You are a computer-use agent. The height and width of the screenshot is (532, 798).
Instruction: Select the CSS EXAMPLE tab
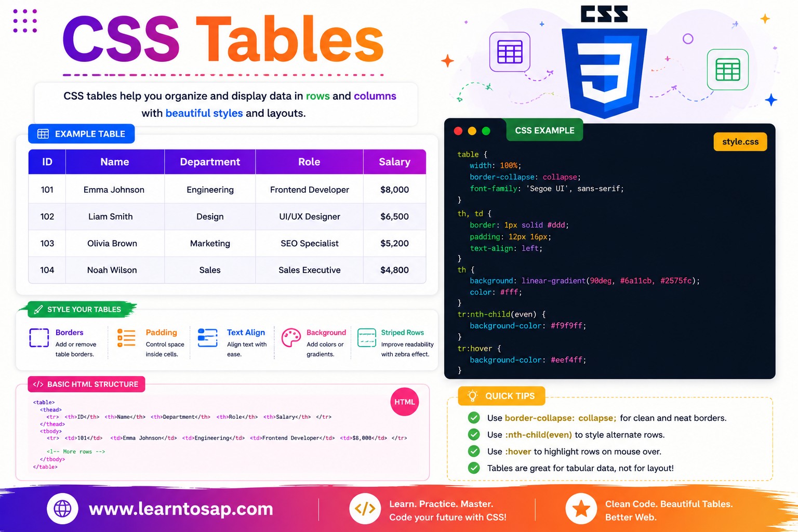[x=544, y=130]
